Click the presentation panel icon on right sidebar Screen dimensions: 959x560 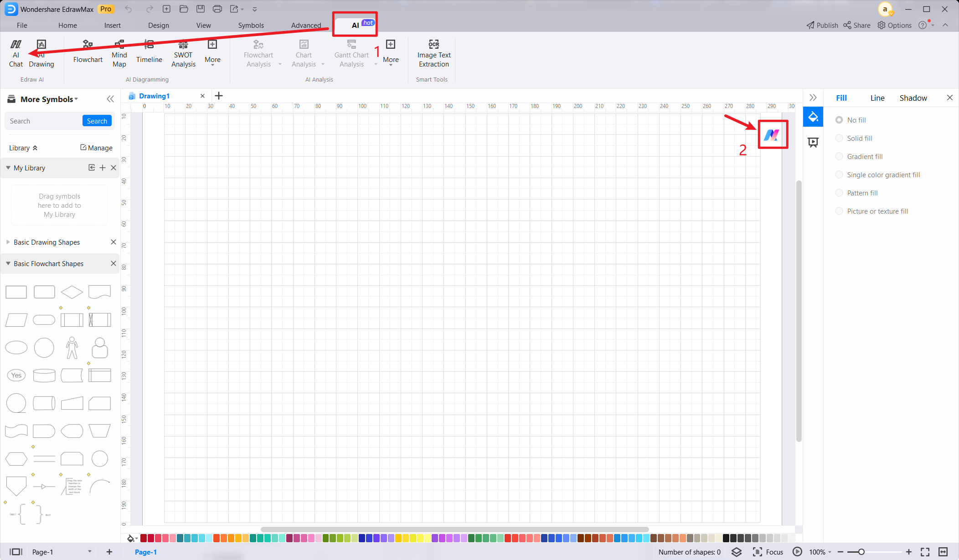tap(813, 142)
